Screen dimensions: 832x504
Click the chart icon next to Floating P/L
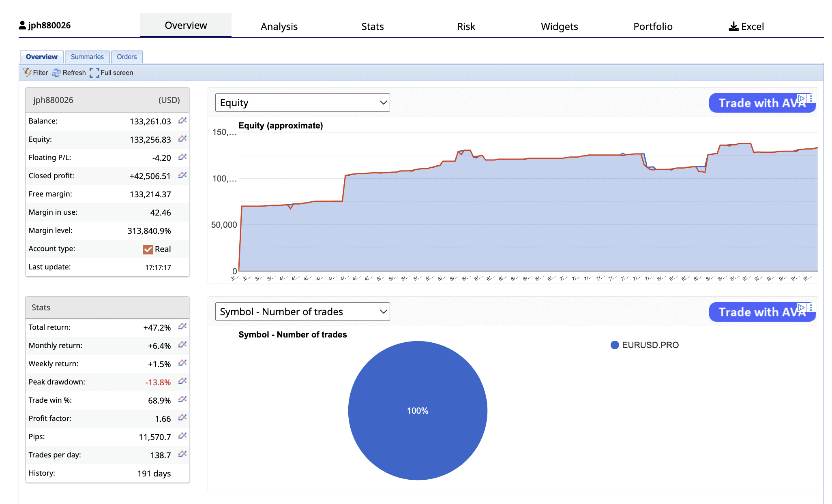[182, 157]
